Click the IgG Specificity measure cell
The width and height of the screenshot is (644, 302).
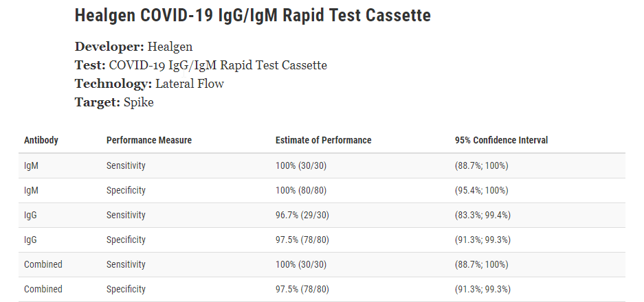click(x=126, y=240)
